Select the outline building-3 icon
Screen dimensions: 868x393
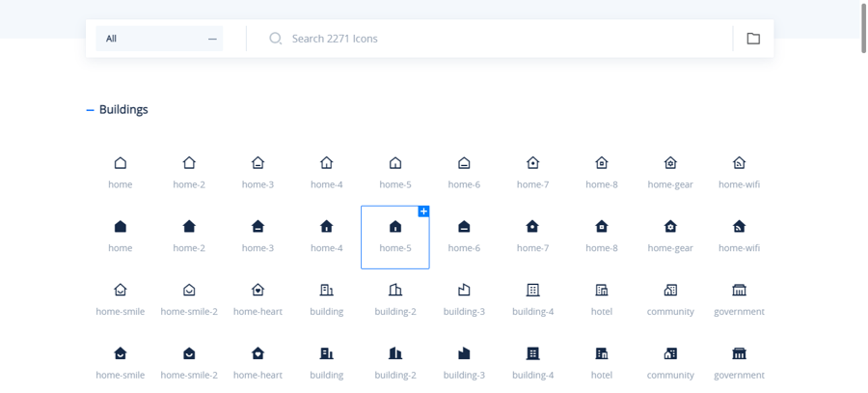coord(464,290)
